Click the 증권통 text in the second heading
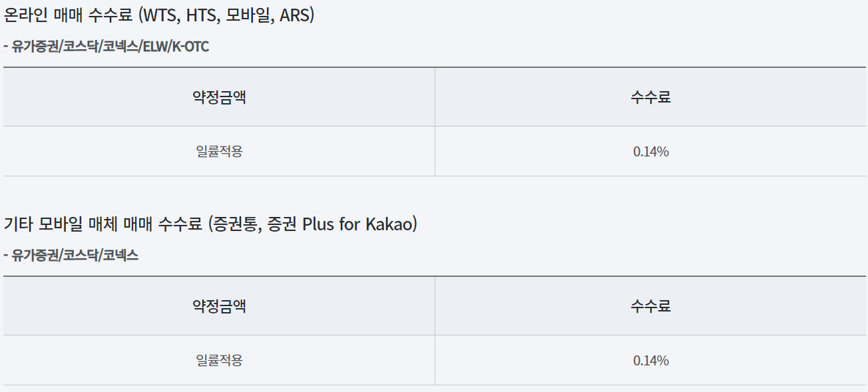Screen dimensions: 868x392 235,224
